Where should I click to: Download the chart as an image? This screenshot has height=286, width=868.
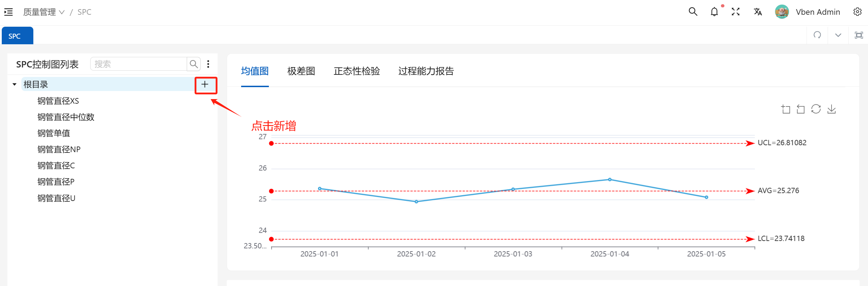[x=831, y=109]
